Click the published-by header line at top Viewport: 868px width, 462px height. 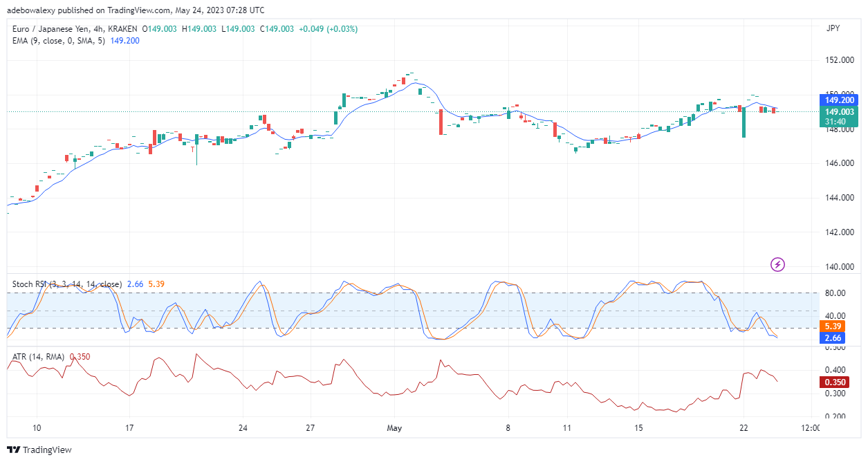pyautogui.click(x=135, y=10)
